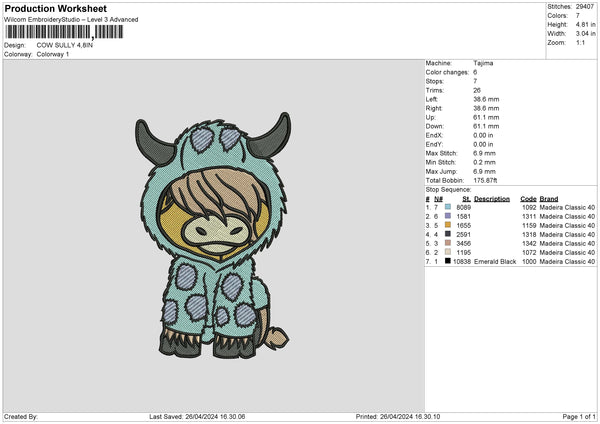Click the Min Stitch value 0.2 mm
Image resolution: width=600 pixels, height=424 pixels.
coord(484,163)
